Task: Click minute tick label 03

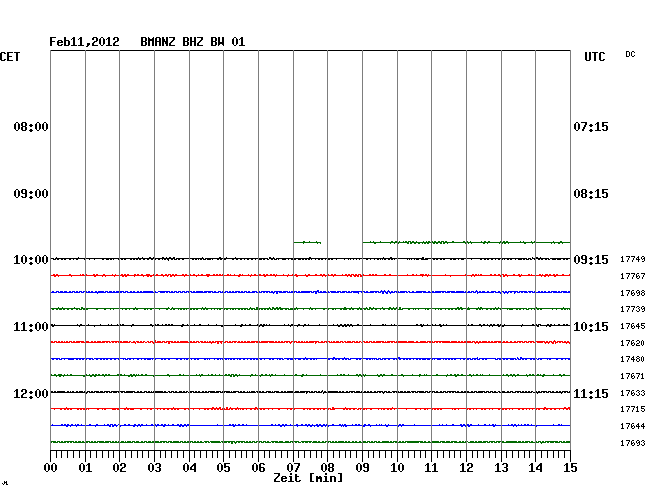Action: (x=155, y=468)
